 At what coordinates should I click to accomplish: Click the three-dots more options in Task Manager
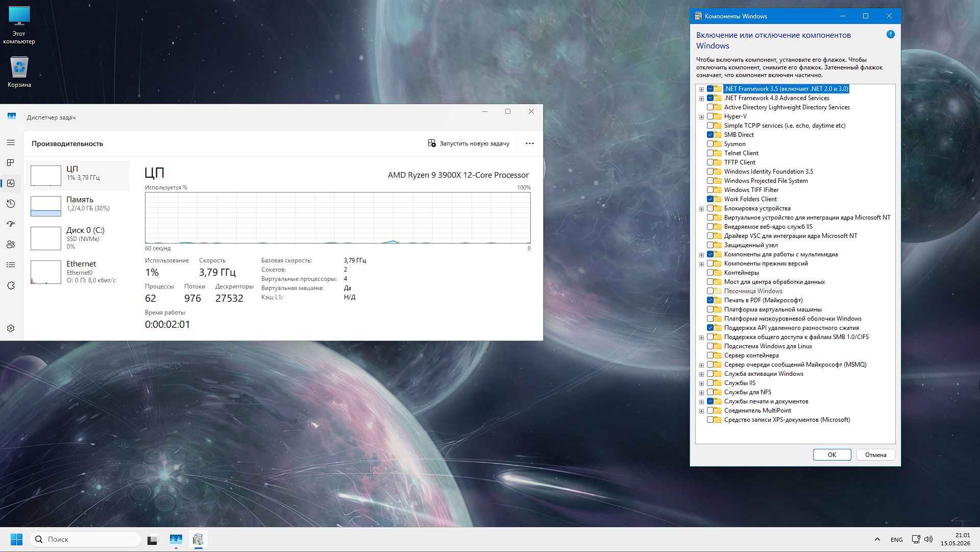coord(530,143)
